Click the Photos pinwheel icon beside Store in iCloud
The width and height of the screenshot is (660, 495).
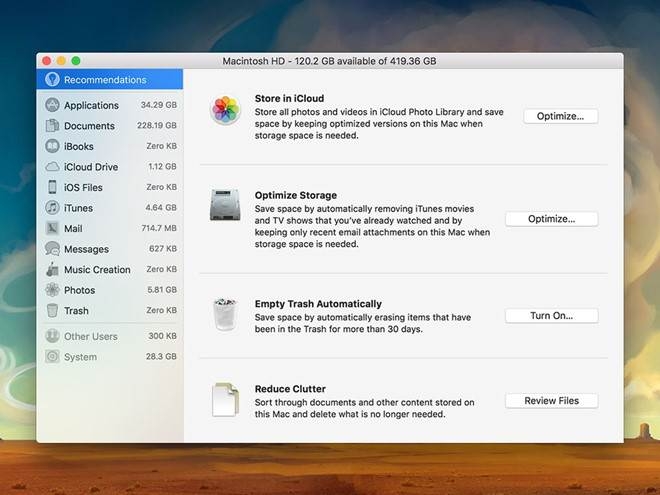226,110
